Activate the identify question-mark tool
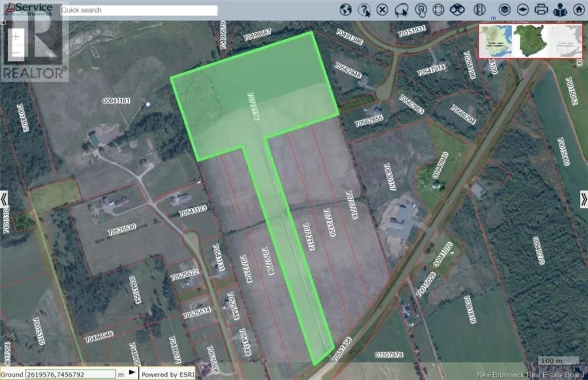Screen dimensions: 588x380 pyautogui.click(x=365, y=9)
